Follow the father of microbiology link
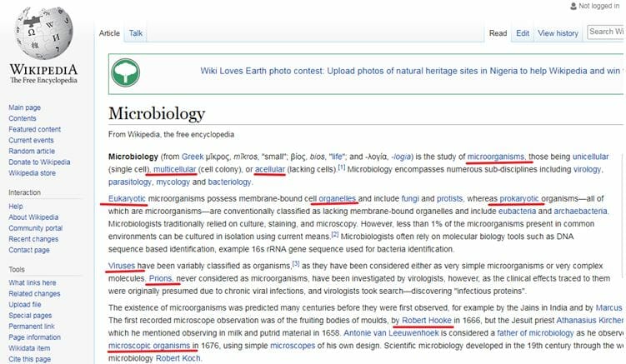Image resolution: width=626 pixels, height=364 pixels. pyautogui.click(x=535, y=333)
